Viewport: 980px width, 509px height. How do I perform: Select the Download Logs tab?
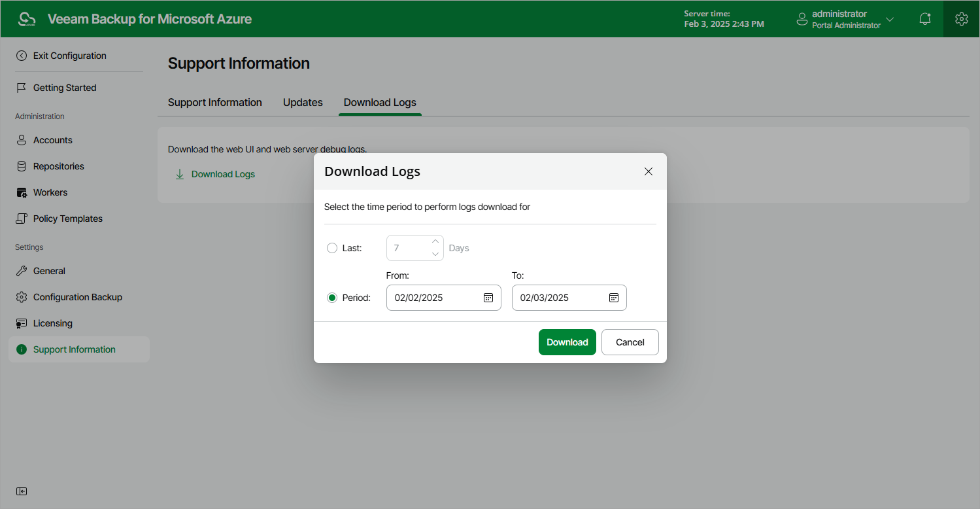(380, 102)
